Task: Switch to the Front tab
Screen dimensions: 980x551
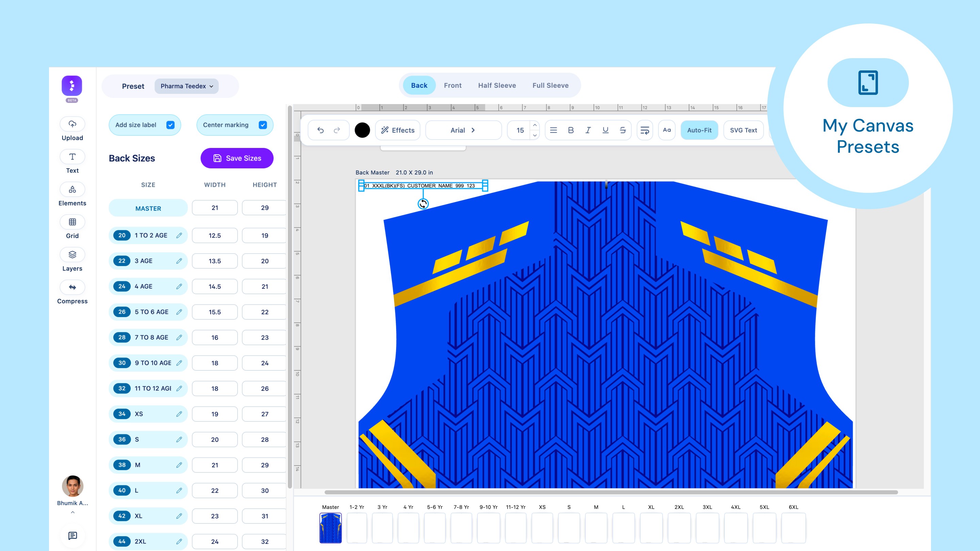Action: click(x=453, y=86)
